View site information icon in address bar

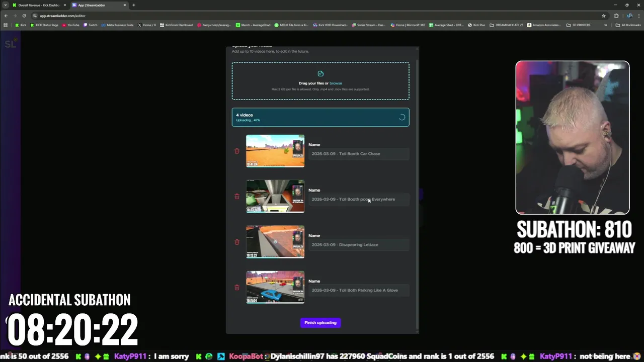pyautogui.click(x=35, y=16)
